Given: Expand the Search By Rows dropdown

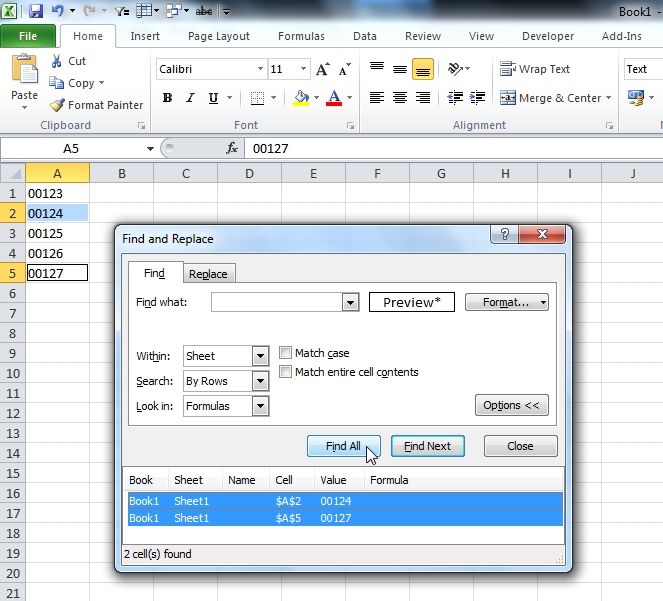Looking at the screenshot, I should pyautogui.click(x=260, y=381).
